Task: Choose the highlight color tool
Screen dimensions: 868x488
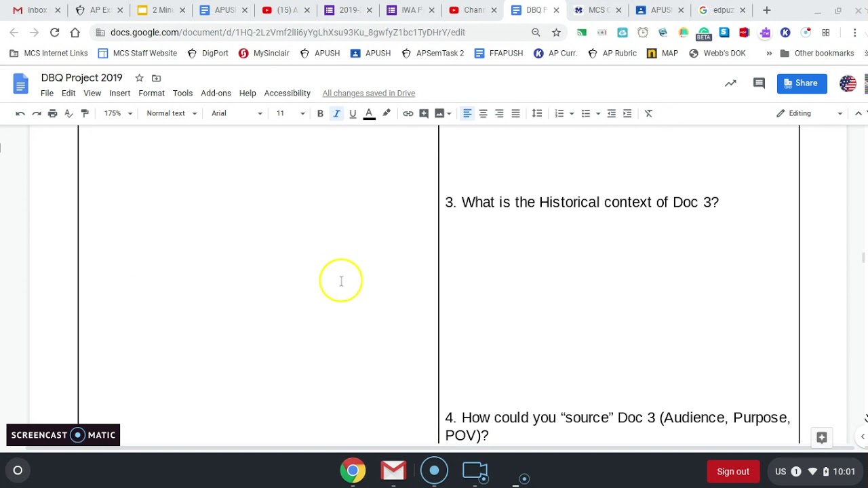Action: 387,113
